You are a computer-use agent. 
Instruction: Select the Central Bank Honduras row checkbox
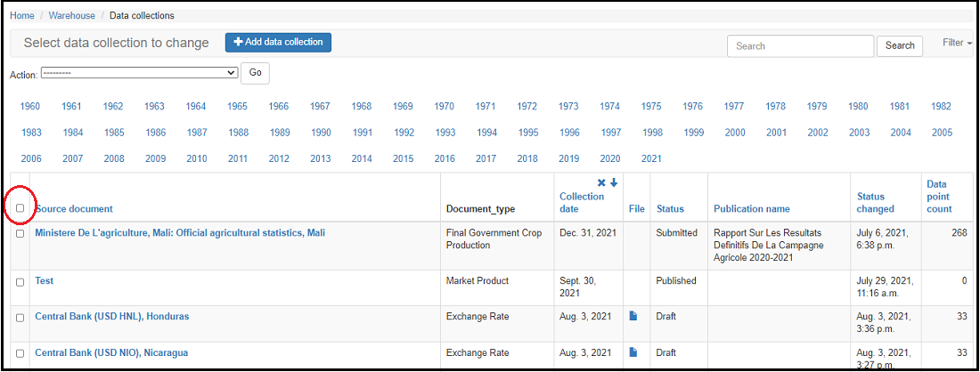tap(20, 317)
